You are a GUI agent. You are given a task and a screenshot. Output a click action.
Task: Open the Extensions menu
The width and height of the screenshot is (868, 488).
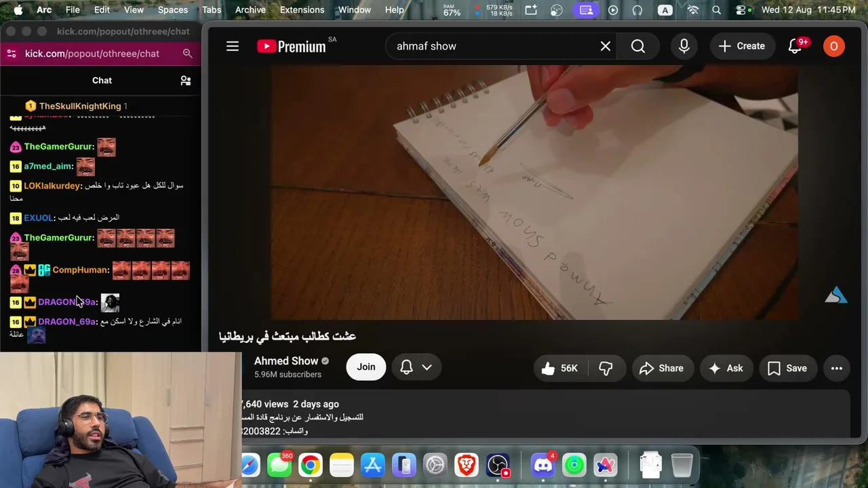click(302, 9)
